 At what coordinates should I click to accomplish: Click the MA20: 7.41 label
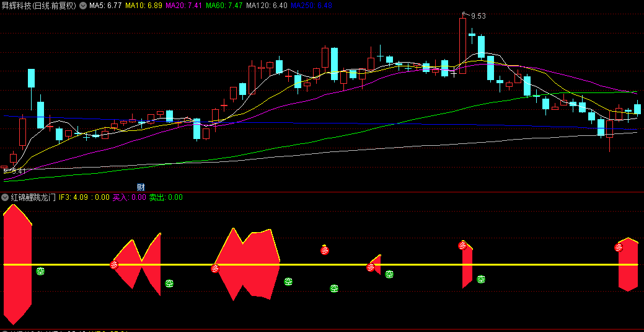(183, 6)
